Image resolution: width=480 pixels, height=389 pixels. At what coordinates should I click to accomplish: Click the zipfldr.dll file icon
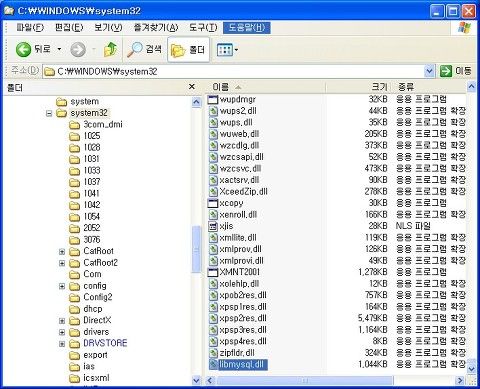213,353
